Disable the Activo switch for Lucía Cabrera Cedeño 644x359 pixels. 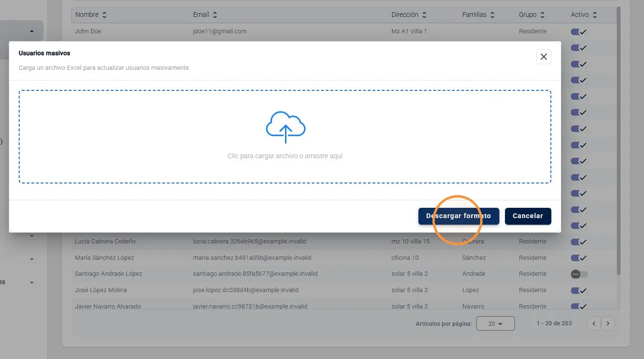click(579, 242)
